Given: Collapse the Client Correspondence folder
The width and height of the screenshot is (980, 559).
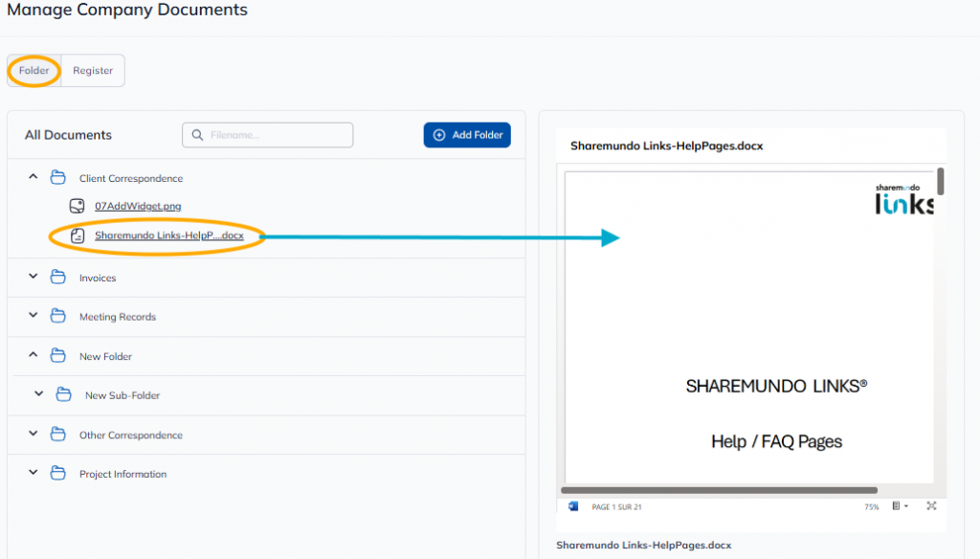Looking at the screenshot, I should tap(33, 178).
